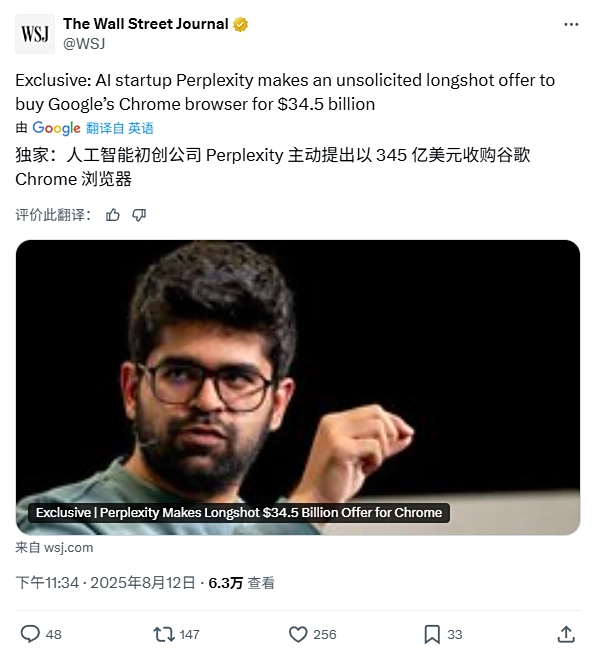This screenshot has height=652, width=595.
Task: Click the WSJ profile avatar
Action: 35,34
